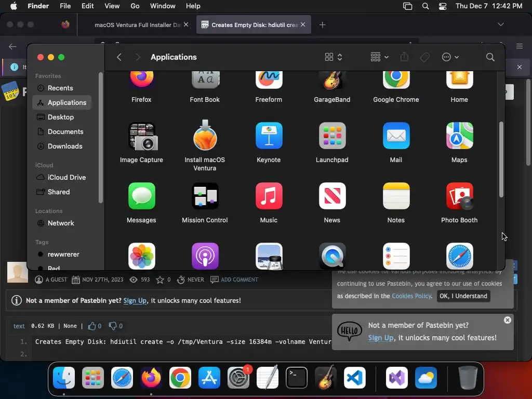Open Google Chrome in the Applications grid

click(396, 80)
